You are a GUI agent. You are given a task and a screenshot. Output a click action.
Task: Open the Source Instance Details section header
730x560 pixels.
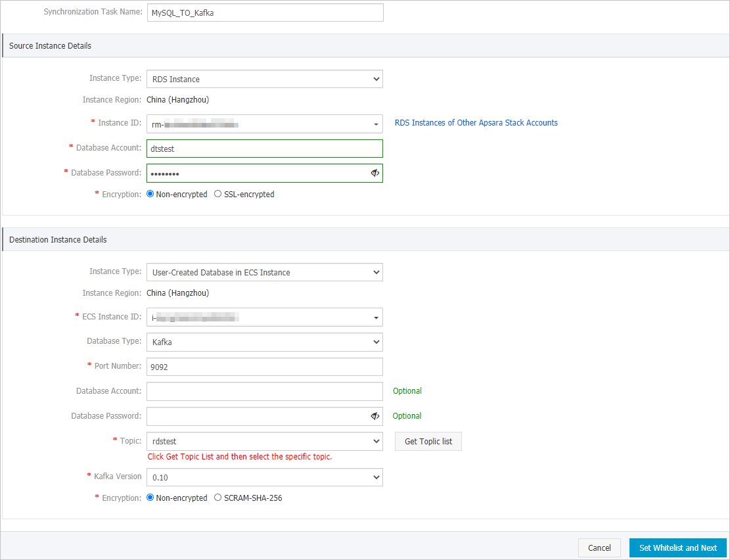[x=49, y=45]
